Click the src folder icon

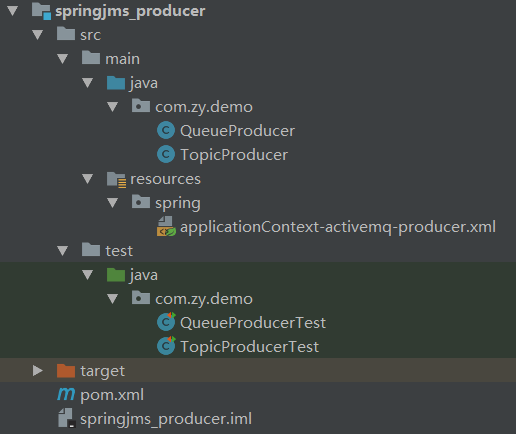tap(66, 34)
